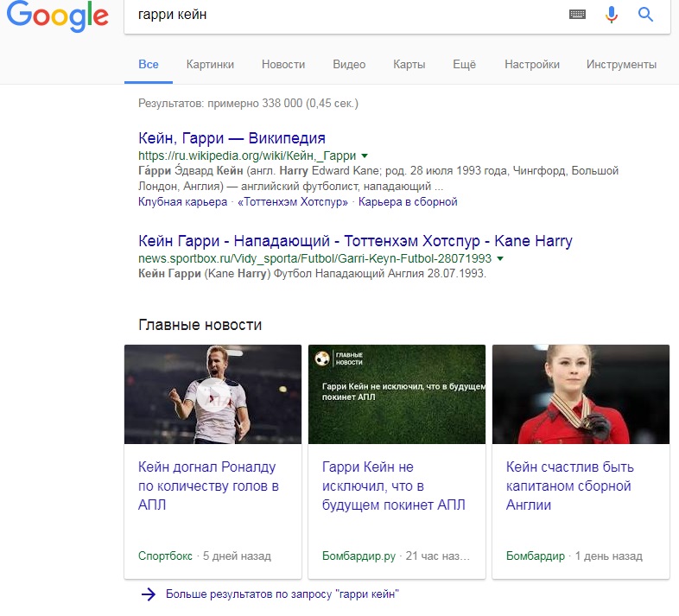Viewport: 679px width, 616px height.
Task: Switch to the Картинки tab
Action: click(x=210, y=65)
